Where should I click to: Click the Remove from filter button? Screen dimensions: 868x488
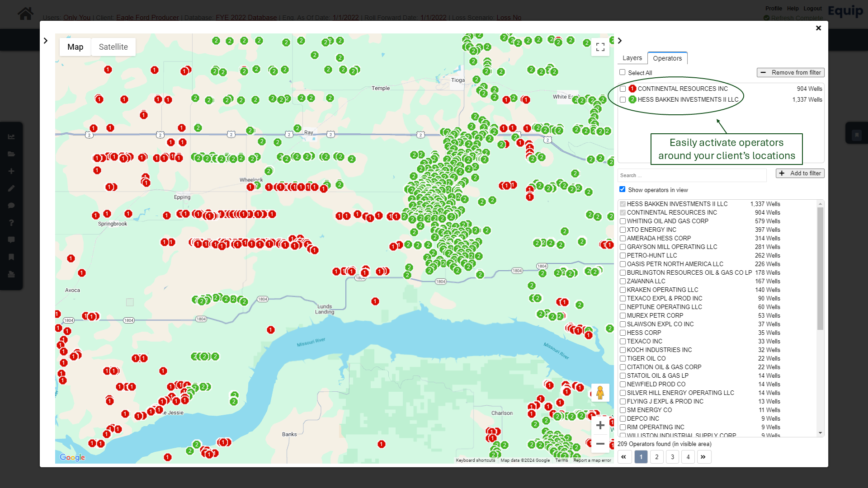(790, 72)
